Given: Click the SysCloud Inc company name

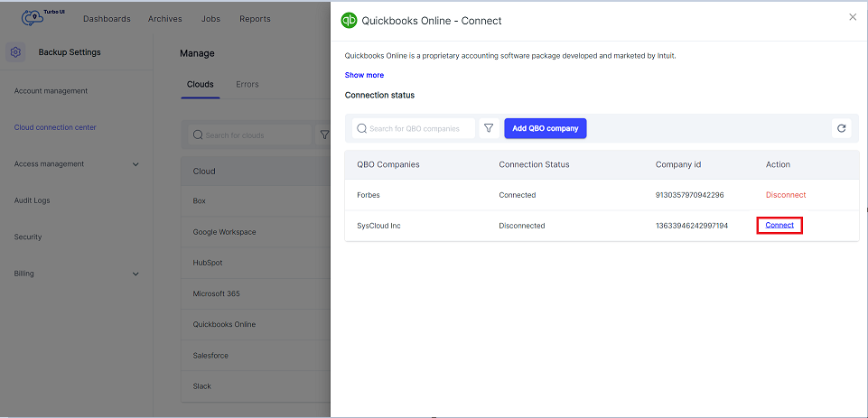Looking at the screenshot, I should click(x=378, y=226).
